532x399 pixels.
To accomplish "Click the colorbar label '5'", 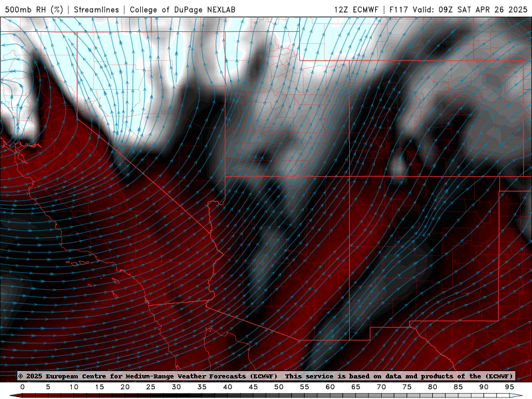I will click(48, 387).
